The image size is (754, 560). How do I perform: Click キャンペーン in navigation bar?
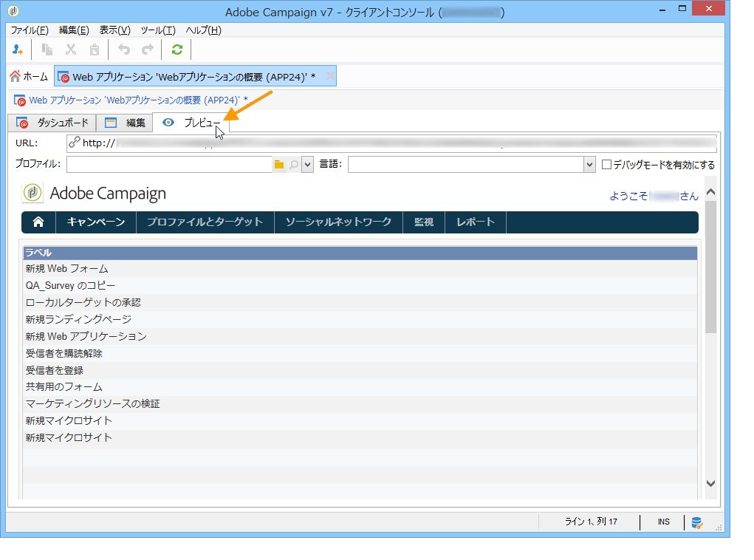tap(96, 222)
